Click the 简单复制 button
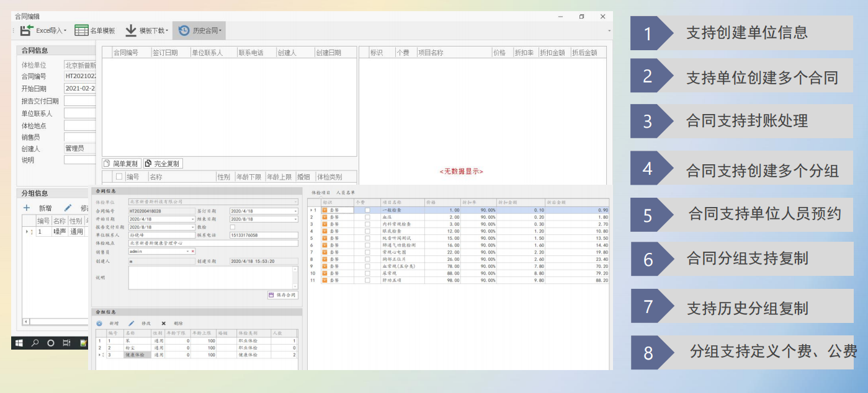 coord(122,164)
